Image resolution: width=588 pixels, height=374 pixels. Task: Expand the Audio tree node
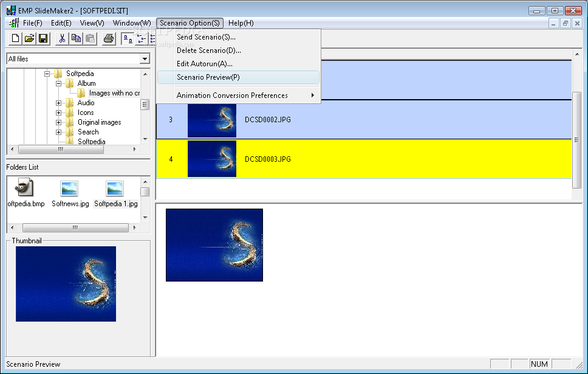coord(58,103)
